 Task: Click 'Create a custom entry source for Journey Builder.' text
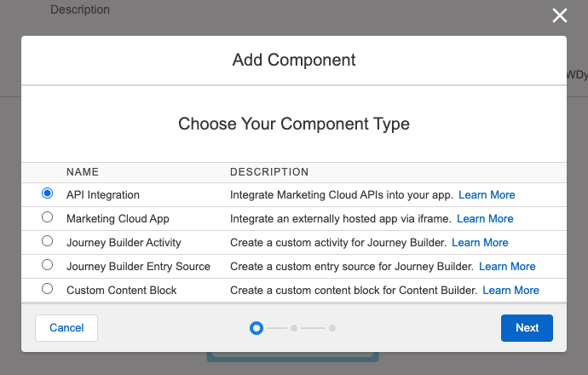352,267
